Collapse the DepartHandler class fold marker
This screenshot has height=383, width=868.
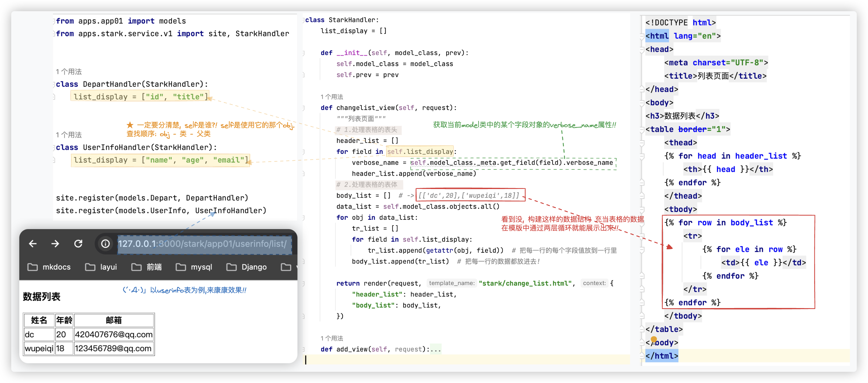point(54,84)
